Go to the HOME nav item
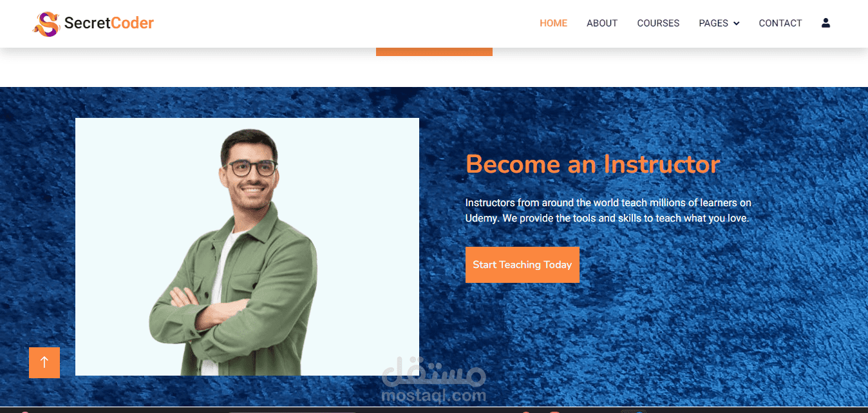The height and width of the screenshot is (413, 868). (x=553, y=23)
